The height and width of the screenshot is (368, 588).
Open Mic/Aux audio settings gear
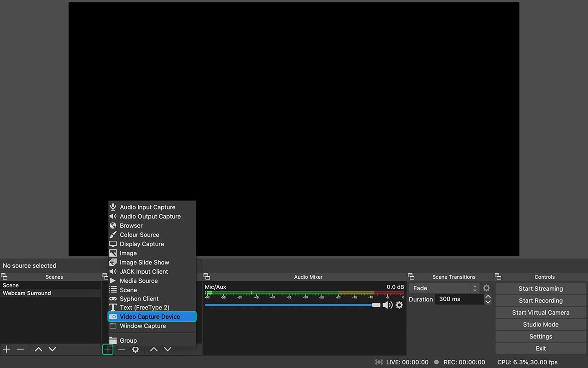[399, 305]
